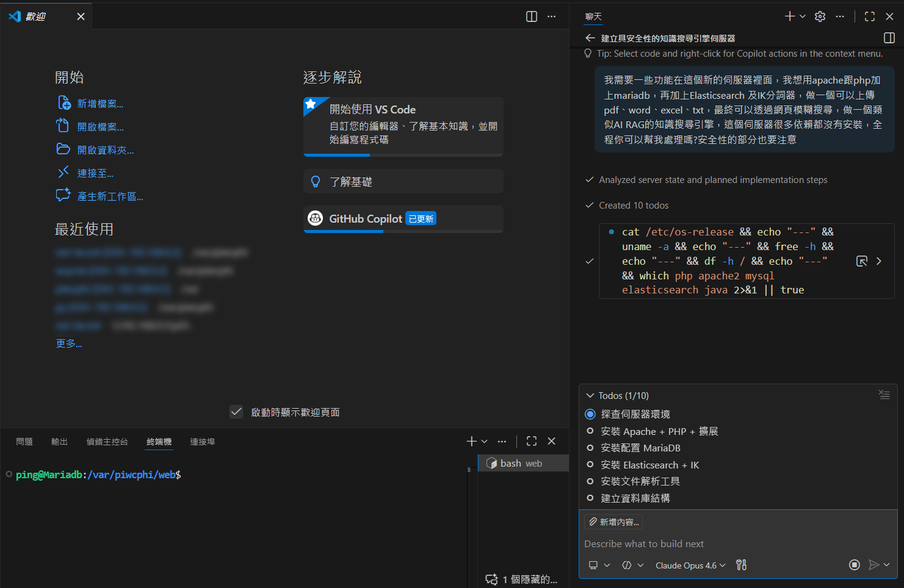Open a folder via 開啟資料夾 link
The image size is (904, 588).
click(104, 149)
